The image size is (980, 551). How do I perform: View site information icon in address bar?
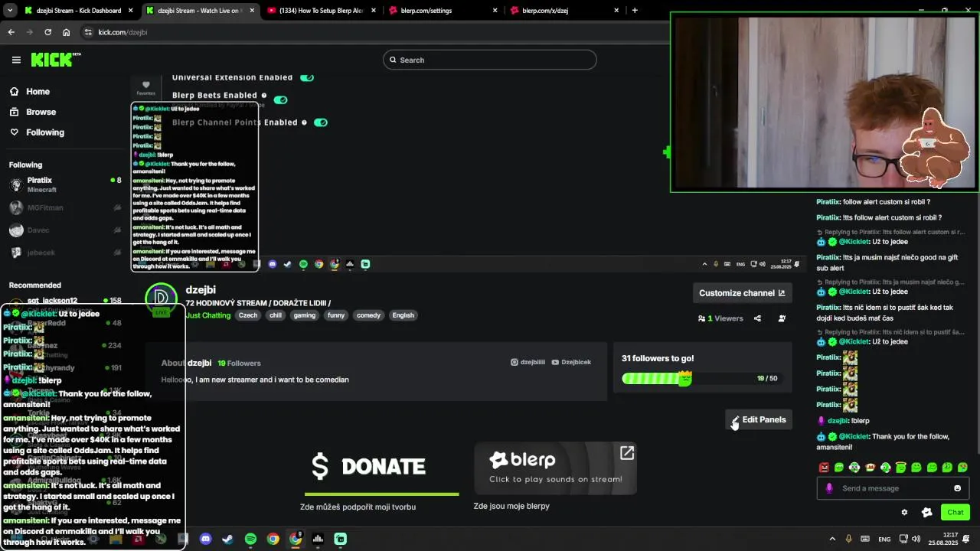tap(88, 32)
